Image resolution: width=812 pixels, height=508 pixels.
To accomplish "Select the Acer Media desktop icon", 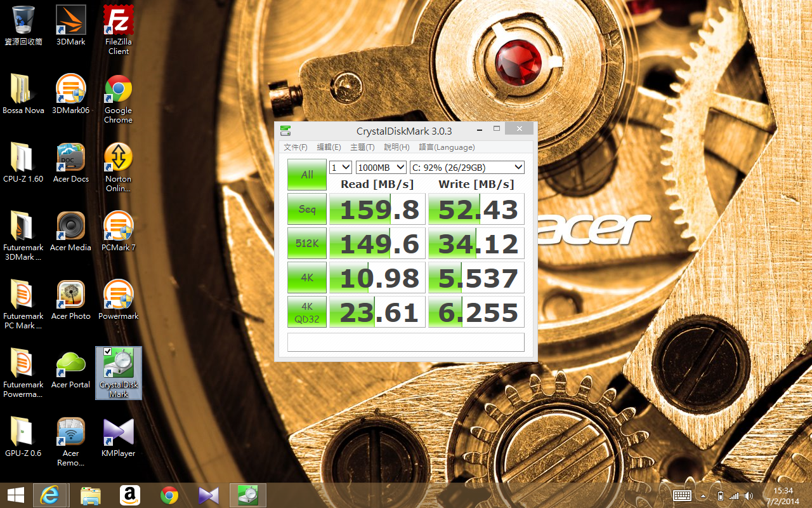I will (71, 231).
